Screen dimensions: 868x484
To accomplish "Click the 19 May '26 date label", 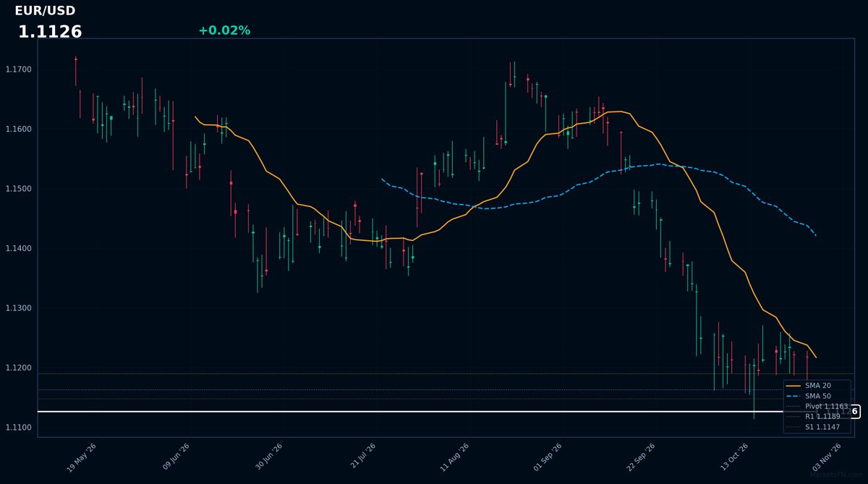I will click(x=82, y=457).
